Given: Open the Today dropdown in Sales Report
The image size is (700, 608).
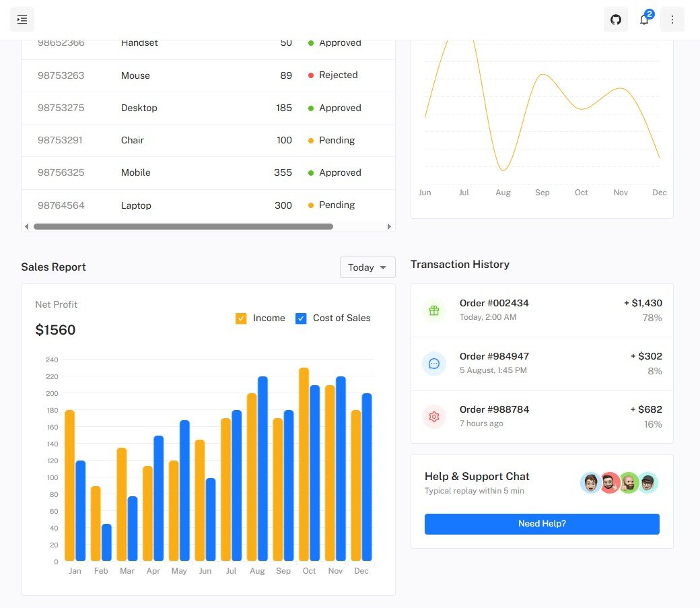Looking at the screenshot, I should tap(367, 267).
